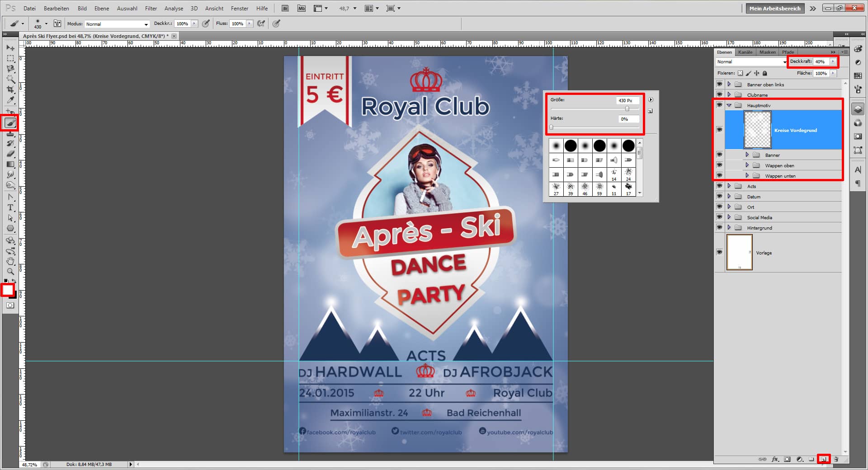Open the Deckkraft opacity slider arrow
This screenshot has width=868, height=470.
point(833,61)
